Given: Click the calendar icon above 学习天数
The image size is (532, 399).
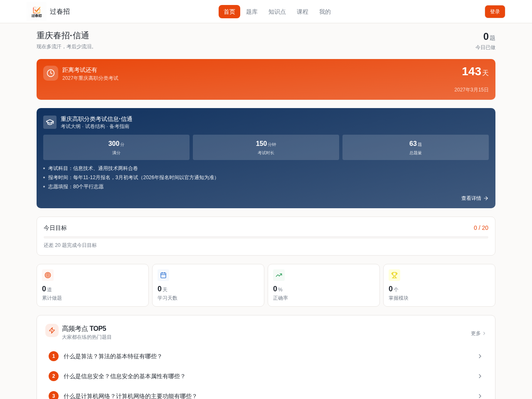Looking at the screenshot, I should [163, 275].
